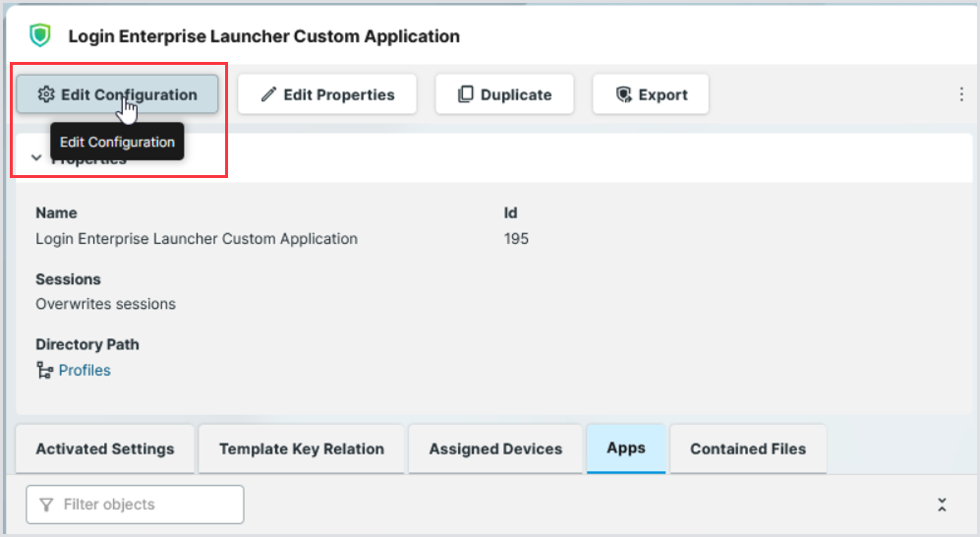
Task: Click the Edit Properties pencil button
Action: pos(327,94)
